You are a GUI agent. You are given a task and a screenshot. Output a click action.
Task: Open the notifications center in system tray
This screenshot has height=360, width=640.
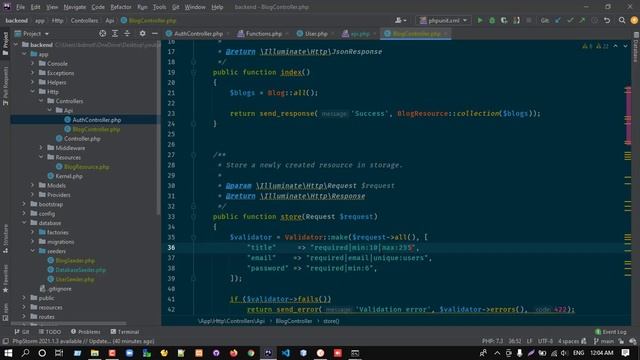pos(625,353)
